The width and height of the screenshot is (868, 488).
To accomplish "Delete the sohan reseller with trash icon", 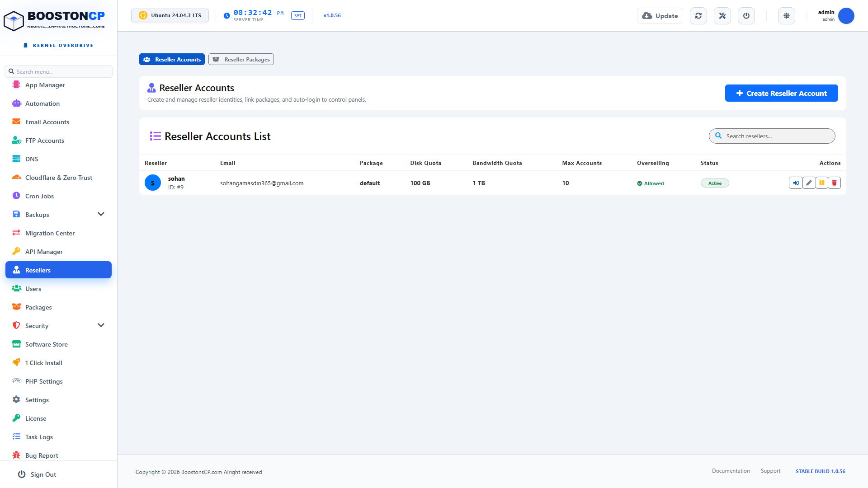I will coord(834,183).
